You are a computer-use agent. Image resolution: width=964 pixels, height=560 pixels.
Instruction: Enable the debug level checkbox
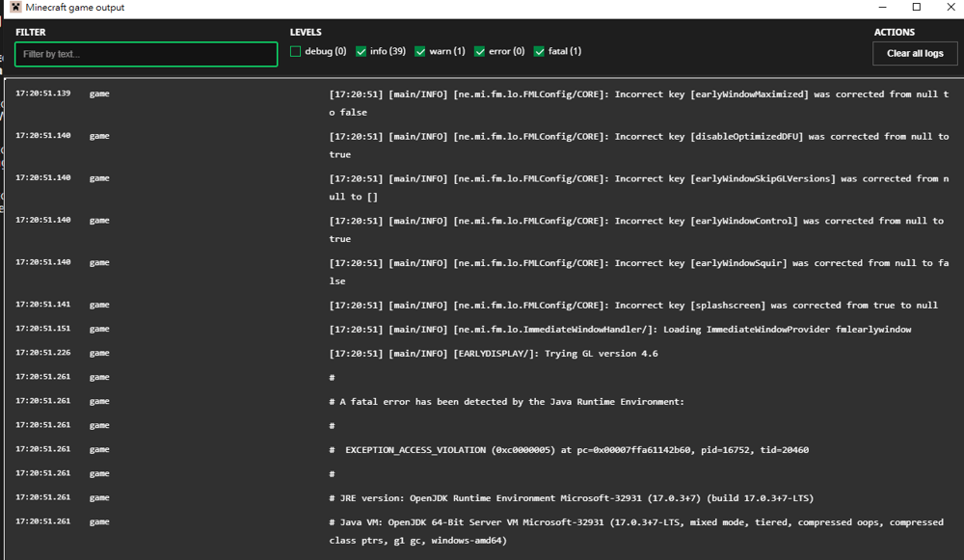[296, 52]
